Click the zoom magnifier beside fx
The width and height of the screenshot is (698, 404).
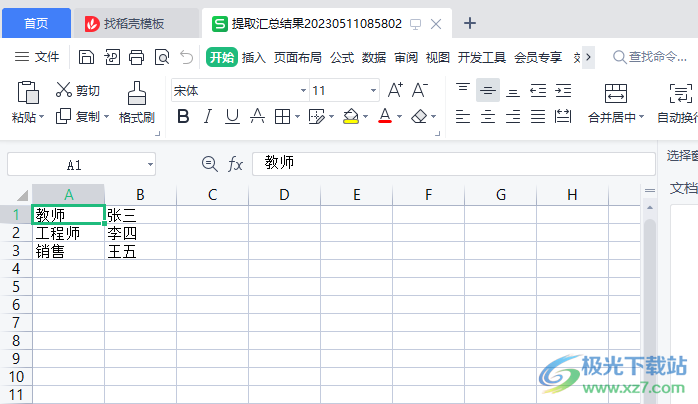(209, 164)
